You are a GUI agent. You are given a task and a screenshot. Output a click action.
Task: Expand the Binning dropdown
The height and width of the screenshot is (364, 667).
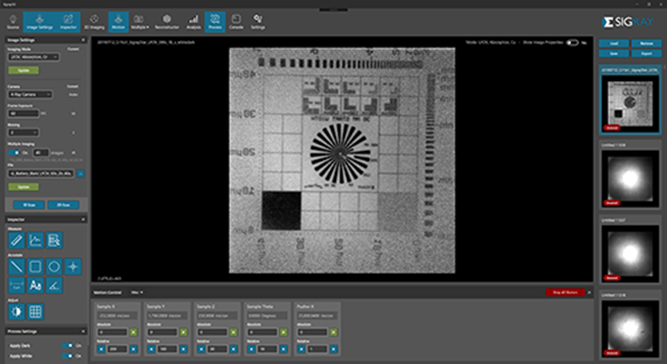pos(24,133)
